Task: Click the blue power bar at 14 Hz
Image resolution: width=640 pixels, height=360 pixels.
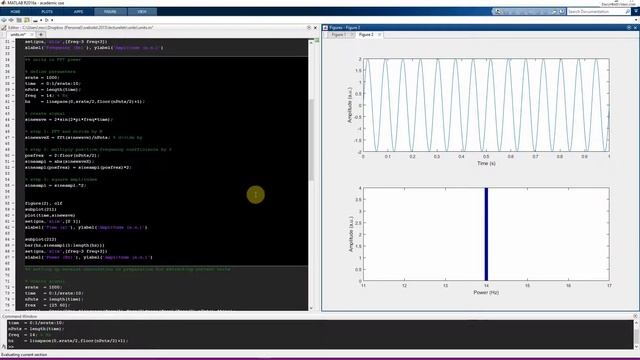Action: tap(486, 234)
